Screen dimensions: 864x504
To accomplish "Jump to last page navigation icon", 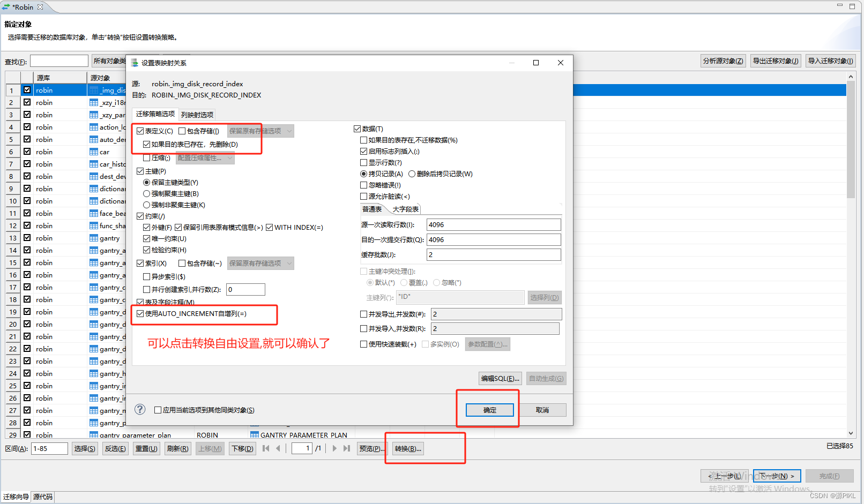I will click(x=347, y=448).
